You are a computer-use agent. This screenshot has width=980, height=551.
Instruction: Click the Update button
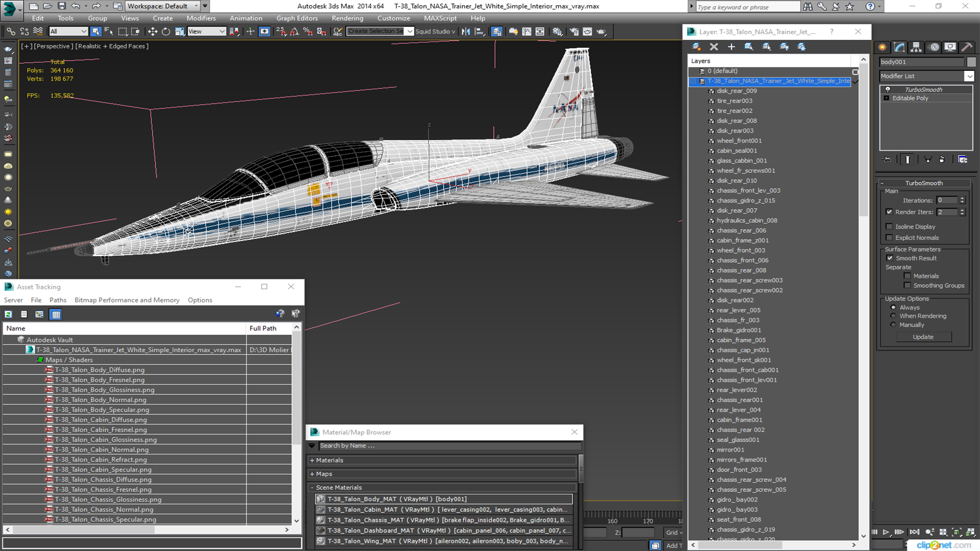[923, 337]
